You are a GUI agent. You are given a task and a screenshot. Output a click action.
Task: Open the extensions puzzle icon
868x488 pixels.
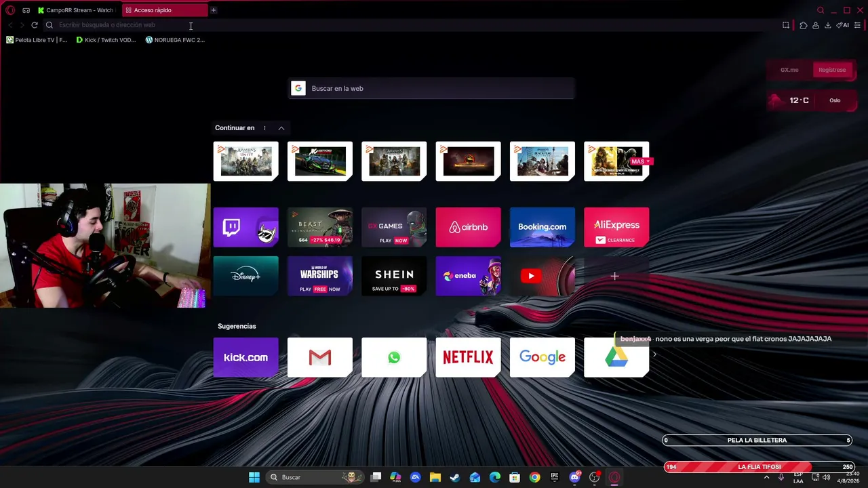tap(804, 25)
